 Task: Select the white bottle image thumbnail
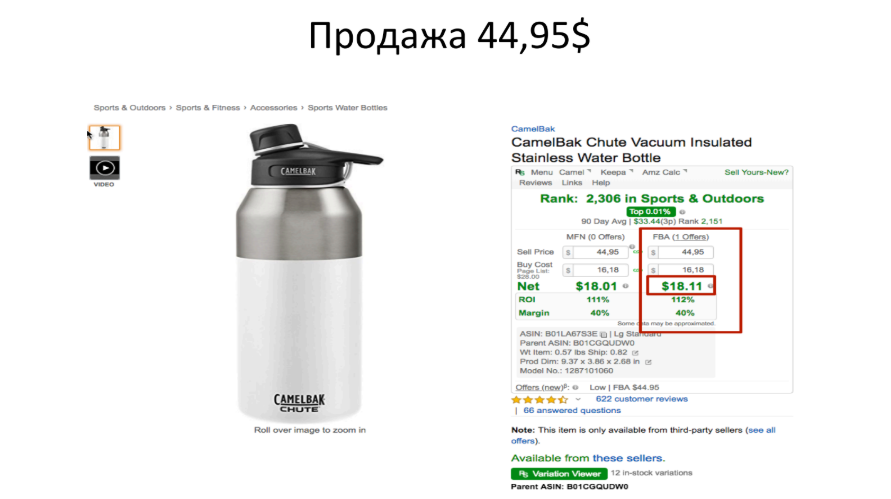point(105,138)
